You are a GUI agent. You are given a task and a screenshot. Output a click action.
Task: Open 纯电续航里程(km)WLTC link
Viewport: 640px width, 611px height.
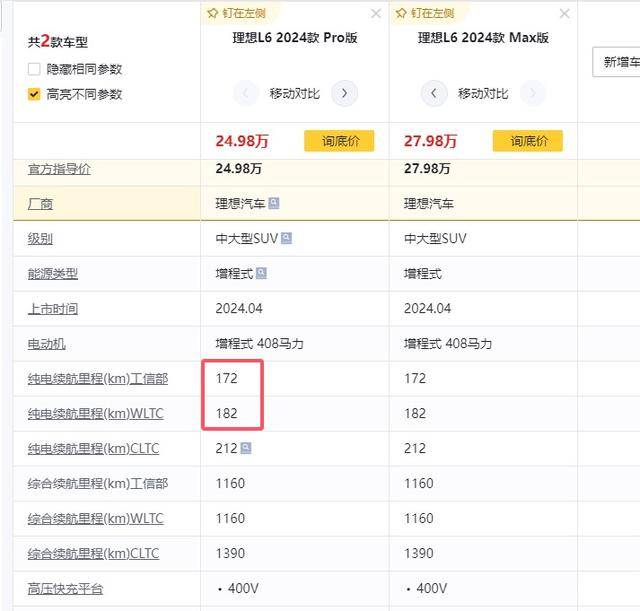tap(96, 413)
